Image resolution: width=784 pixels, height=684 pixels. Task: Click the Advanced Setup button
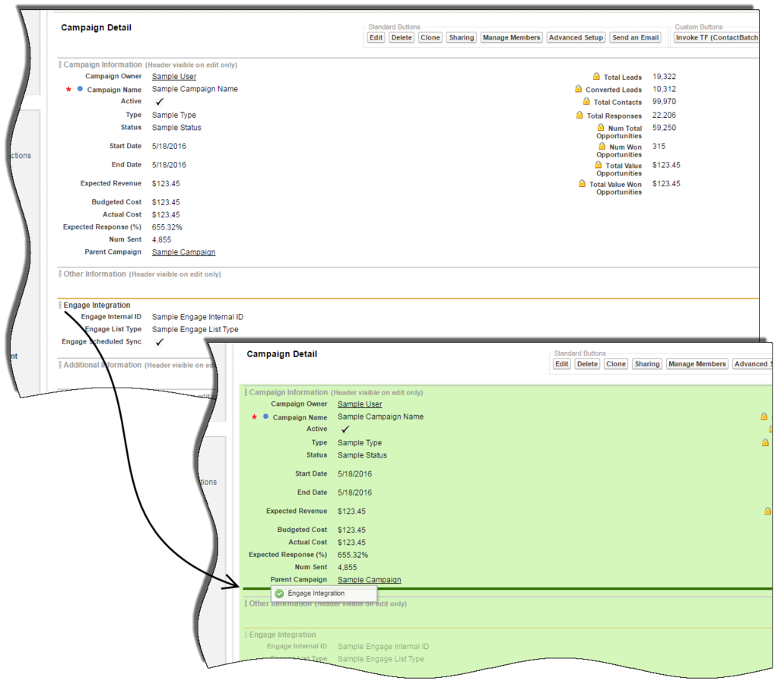click(x=576, y=37)
